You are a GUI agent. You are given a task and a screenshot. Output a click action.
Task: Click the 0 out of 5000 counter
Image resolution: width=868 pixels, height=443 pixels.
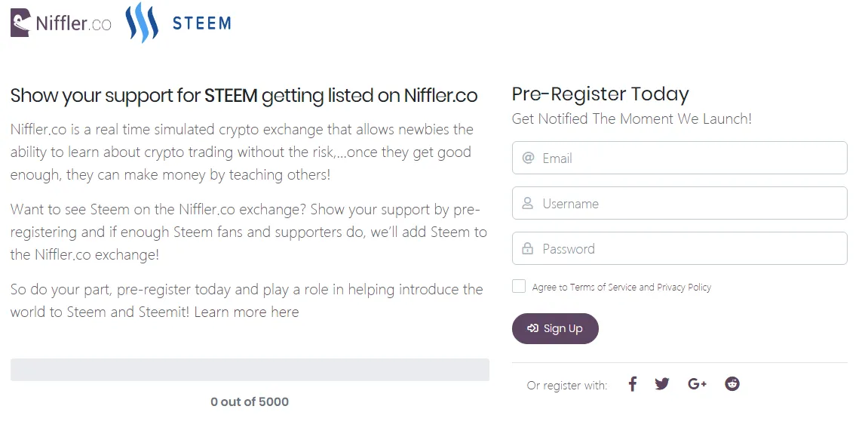click(250, 402)
